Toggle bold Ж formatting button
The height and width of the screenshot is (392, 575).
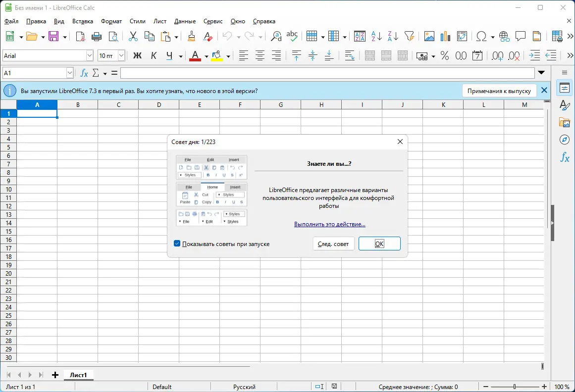tap(137, 56)
